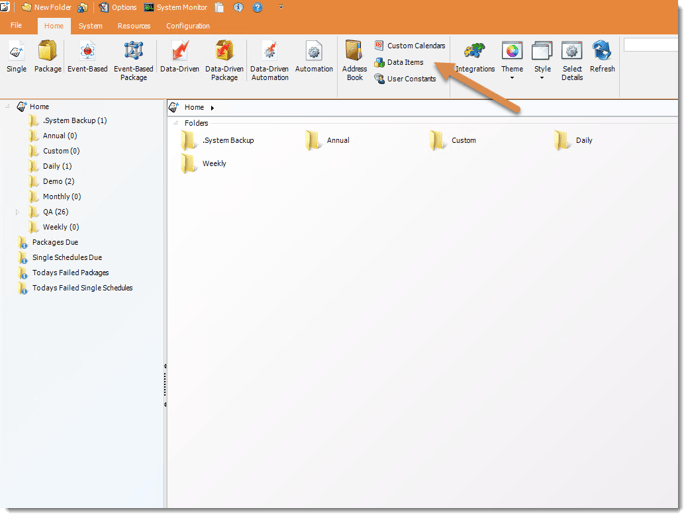
Task: Open User Constants
Action: pyautogui.click(x=405, y=79)
